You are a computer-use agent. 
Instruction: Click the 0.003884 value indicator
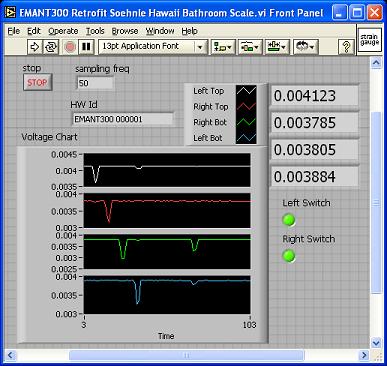314,176
